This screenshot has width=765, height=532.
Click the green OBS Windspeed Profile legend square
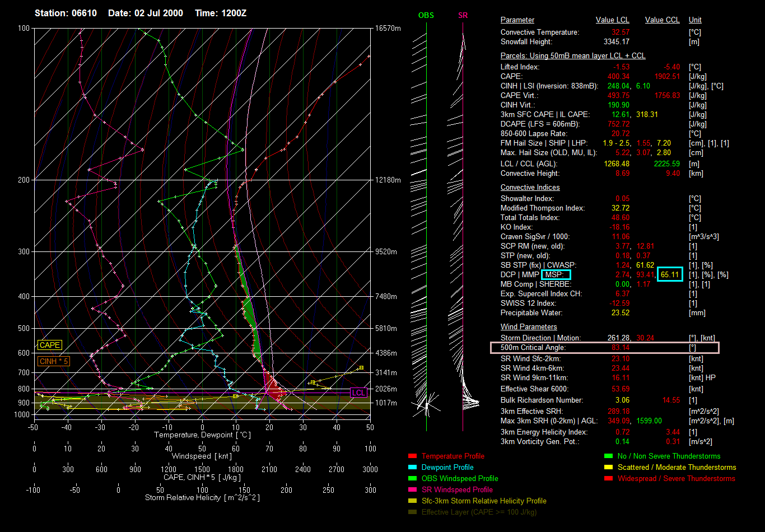(413, 479)
